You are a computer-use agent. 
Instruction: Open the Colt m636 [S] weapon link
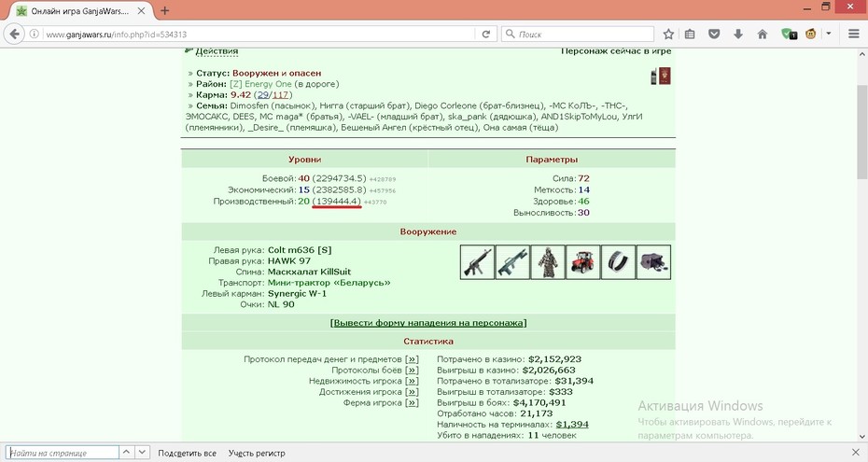coord(300,250)
